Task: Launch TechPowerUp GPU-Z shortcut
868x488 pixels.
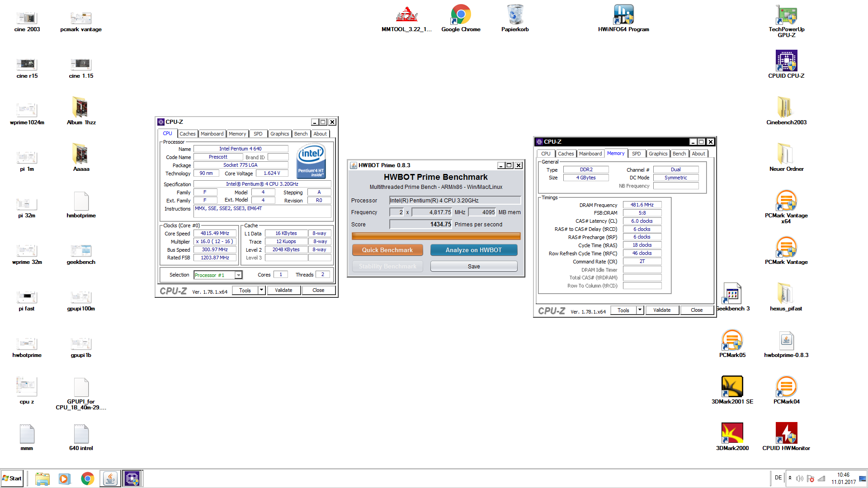Action: [786, 21]
